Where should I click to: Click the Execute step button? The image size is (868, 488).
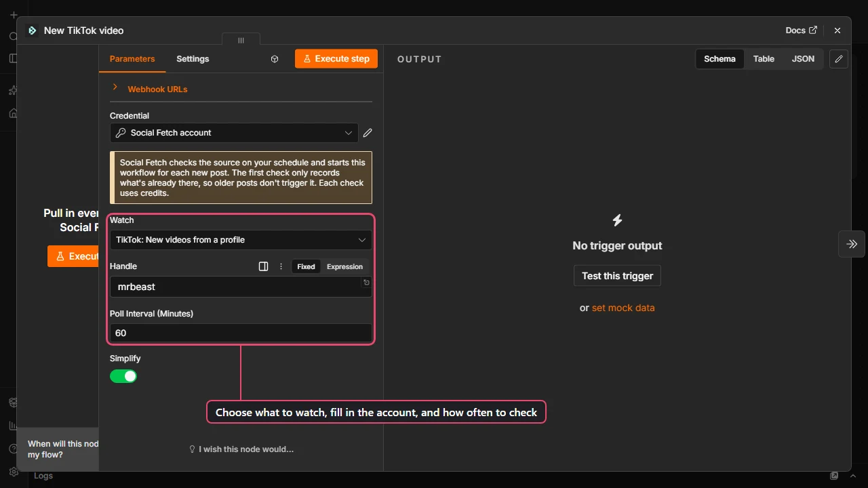point(336,58)
